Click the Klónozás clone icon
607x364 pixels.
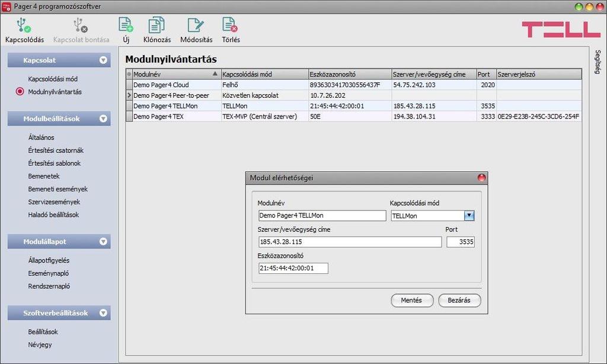(156, 25)
